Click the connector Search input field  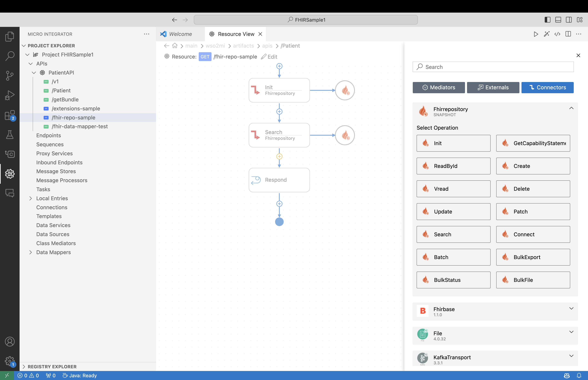[x=493, y=67]
